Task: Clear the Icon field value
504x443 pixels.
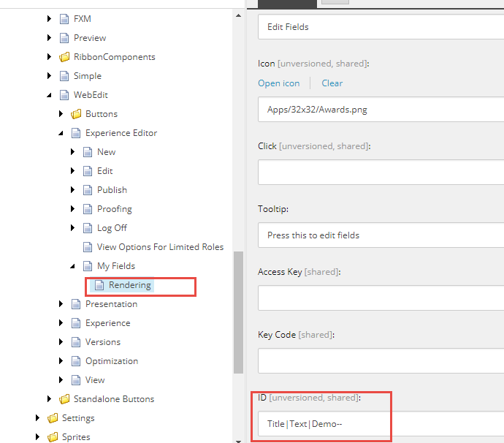Action: (332, 83)
